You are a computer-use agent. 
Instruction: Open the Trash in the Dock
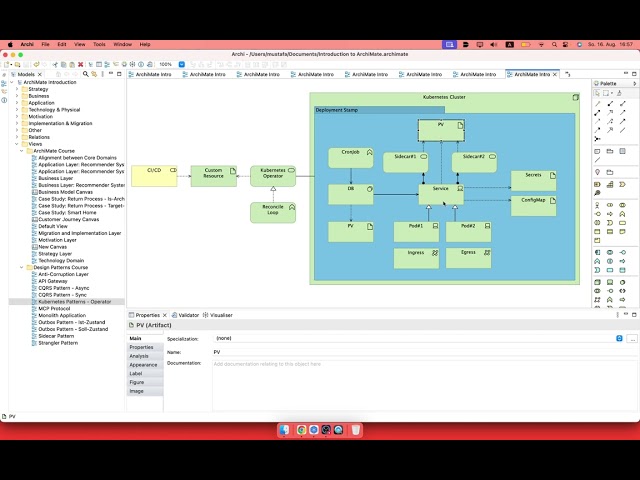[x=356, y=430]
